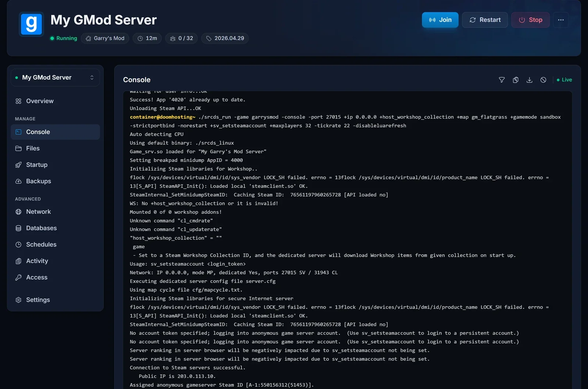588x389 pixels.
Task: Join the server with the Join button
Action: point(440,20)
